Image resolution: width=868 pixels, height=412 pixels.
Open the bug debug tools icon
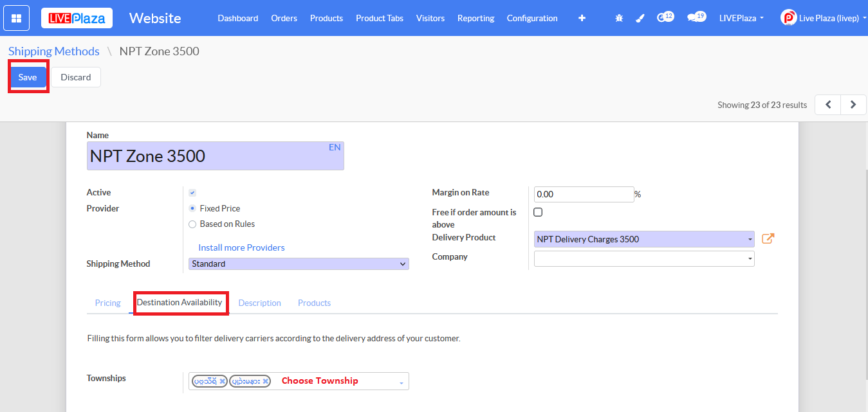click(619, 18)
